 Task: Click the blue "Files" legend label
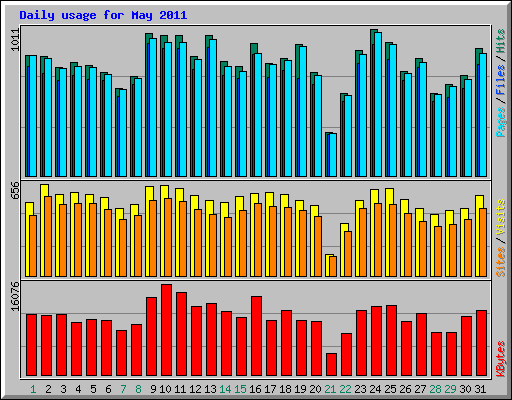point(501,79)
